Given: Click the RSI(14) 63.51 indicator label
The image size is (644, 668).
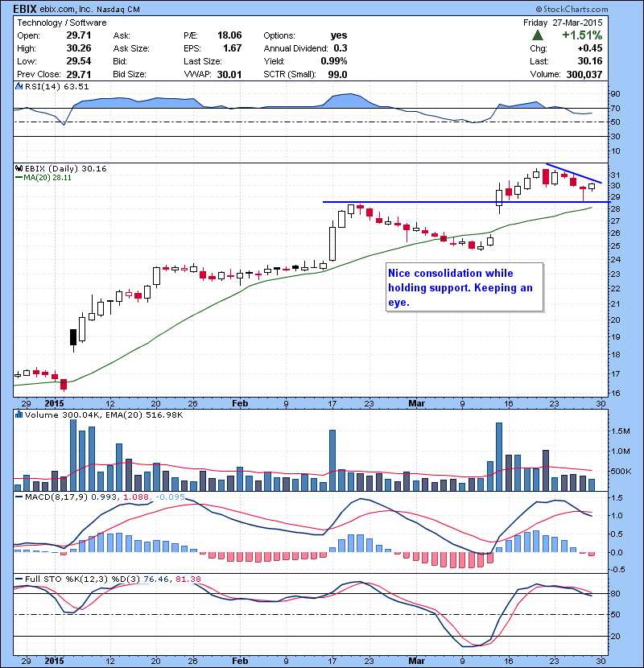Looking at the screenshot, I should coord(56,86).
